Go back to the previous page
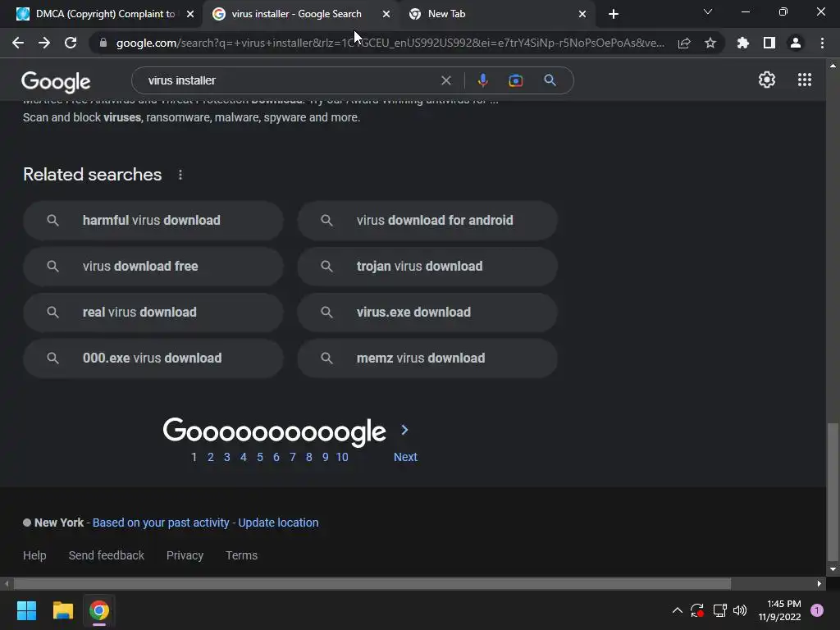840x630 pixels. click(x=18, y=43)
